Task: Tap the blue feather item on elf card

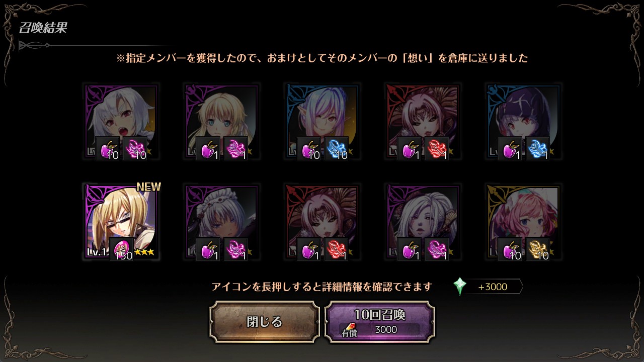Action: [336, 149]
